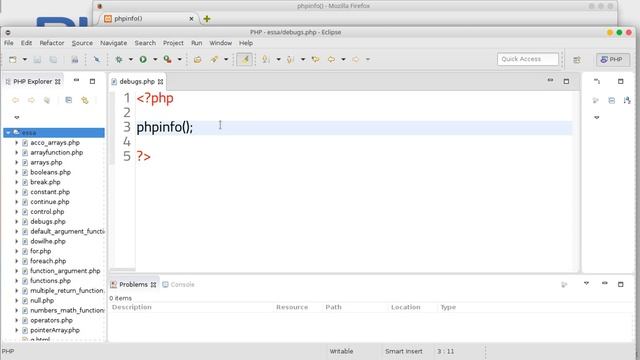
Task: Click the Print toolbar icon
Action: (75, 60)
